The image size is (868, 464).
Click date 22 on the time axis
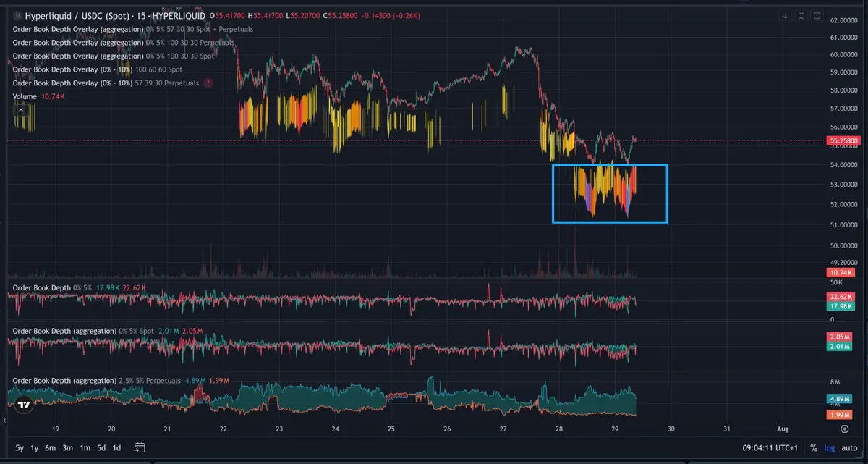[x=223, y=429]
